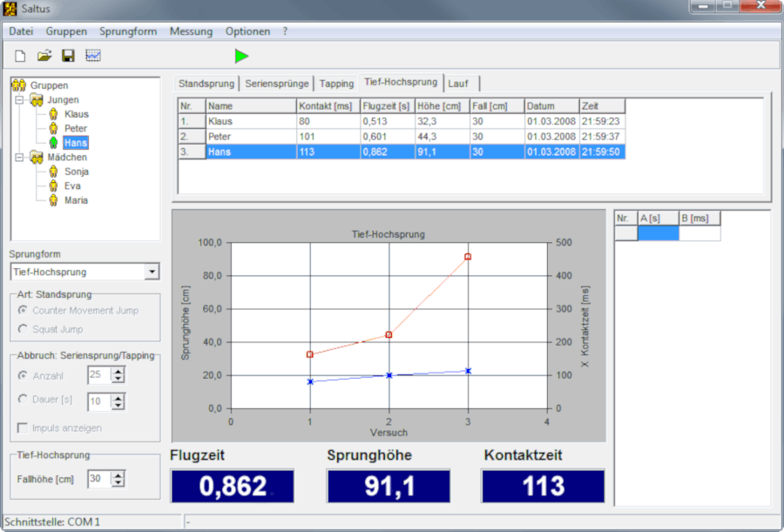Click the chart display toolbar icon
Image resolution: width=784 pixels, height=532 pixels.
pos(93,56)
